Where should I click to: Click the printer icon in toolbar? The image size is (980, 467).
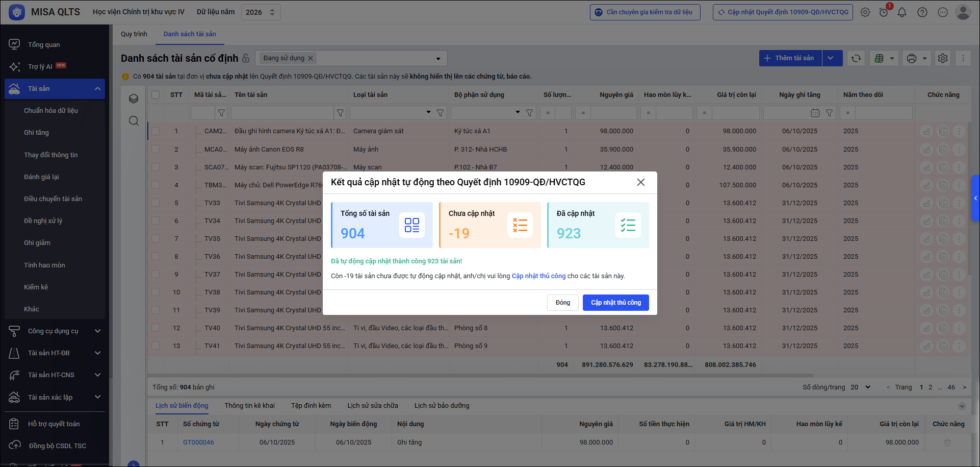click(x=912, y=58)
